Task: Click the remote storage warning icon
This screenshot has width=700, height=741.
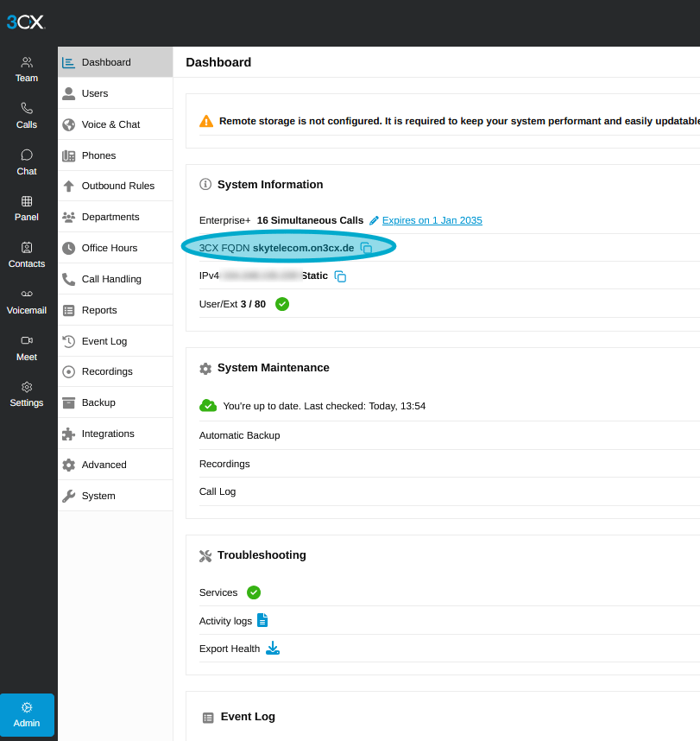Action: pyautogui.click(x=206, y=122)
